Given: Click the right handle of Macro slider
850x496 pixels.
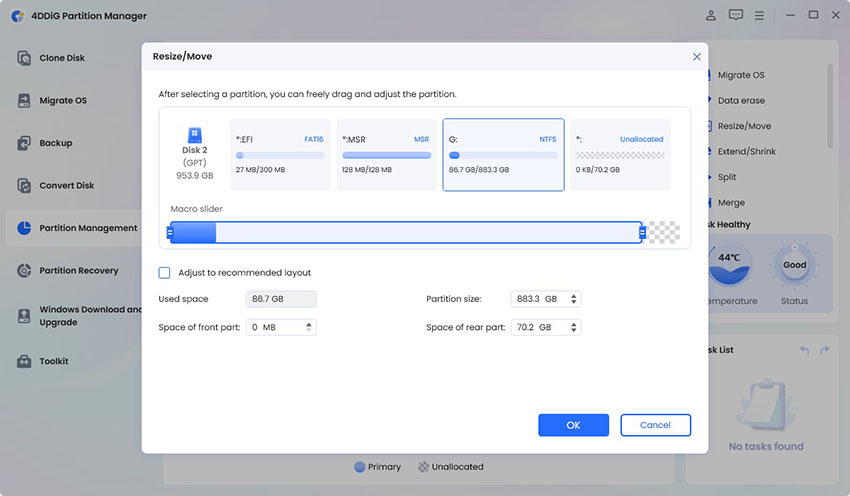Looking at the screenshot, I should (x=642, y=233).
